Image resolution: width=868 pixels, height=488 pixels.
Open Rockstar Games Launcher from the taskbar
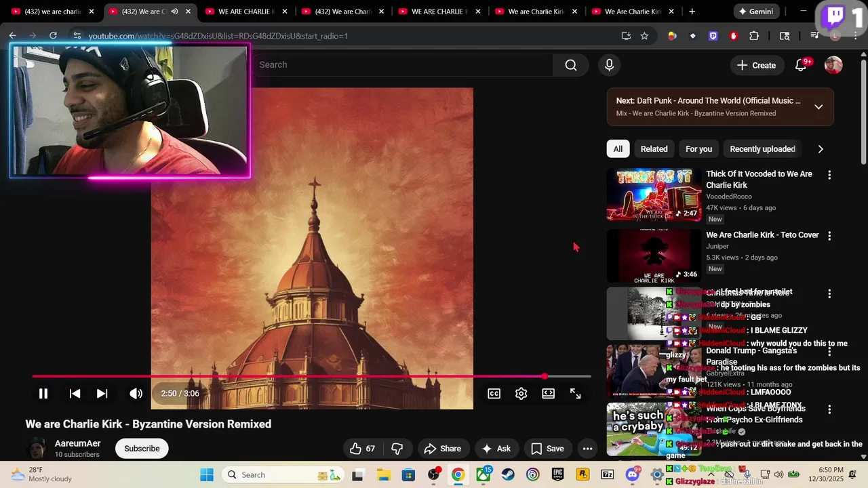[x=583, y=474]
